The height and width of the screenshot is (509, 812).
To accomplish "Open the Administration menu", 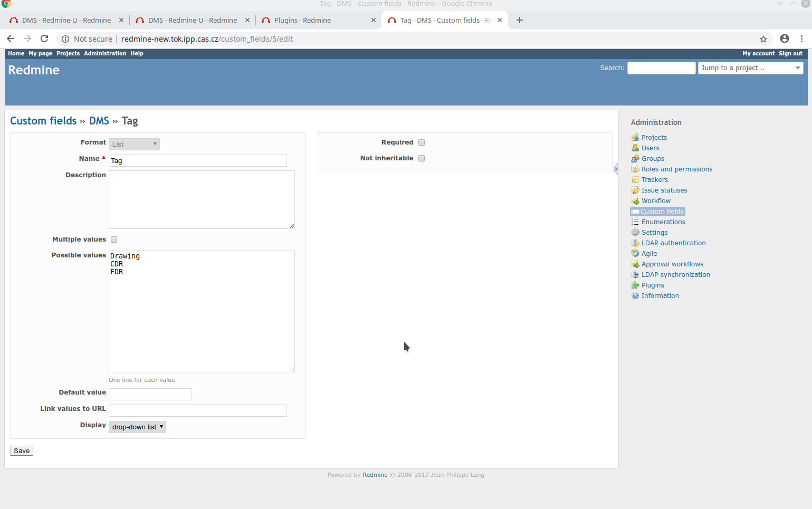I will (104, 53).
